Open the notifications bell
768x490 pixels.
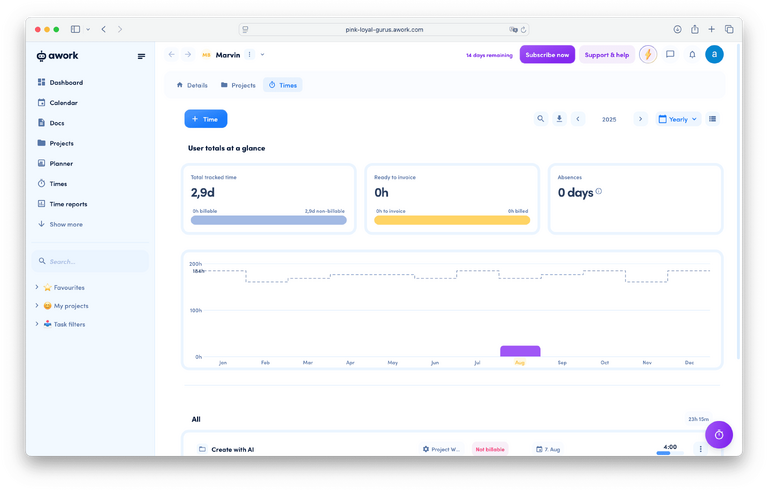692,55
